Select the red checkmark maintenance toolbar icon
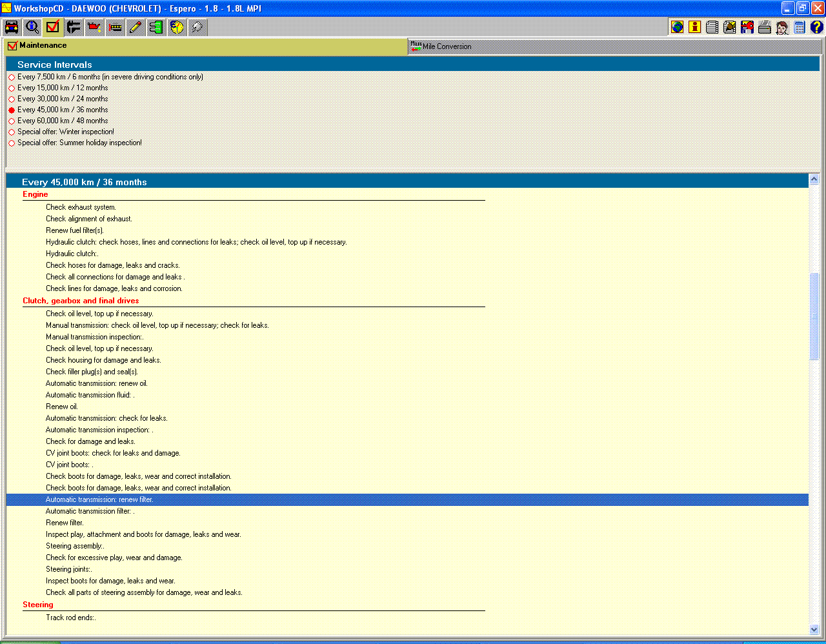 (x=53, y=27)
